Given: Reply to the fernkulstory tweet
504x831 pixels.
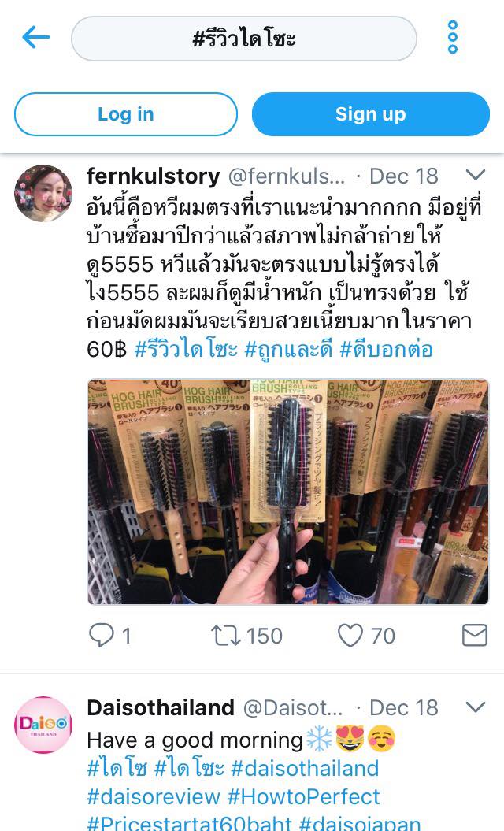Looking at the screenshot, I should click(102, 635).
